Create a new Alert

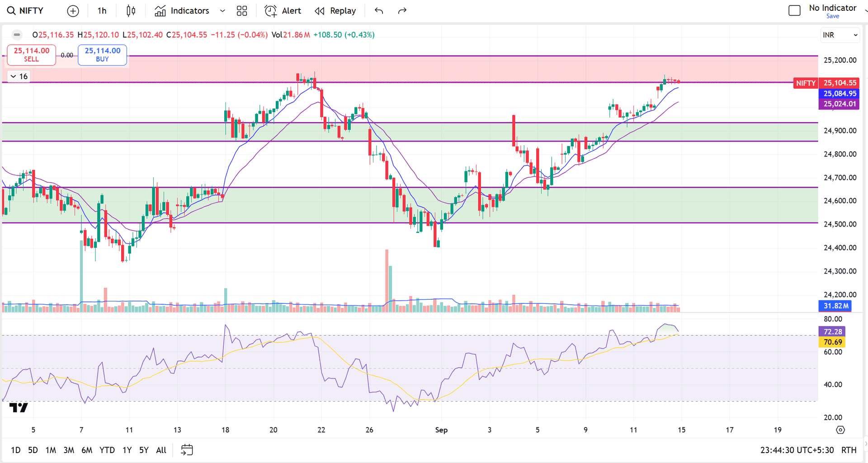(x=283, y=11)
